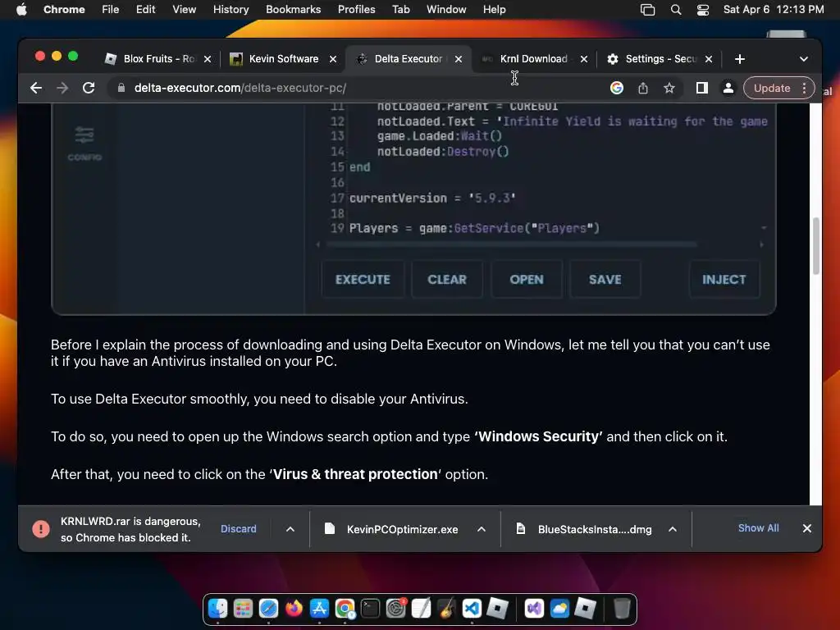This screenshot has width=840, height=630.
Task: Expand options for KevinPCOptimizer.exe download
Action: (481, 529)
